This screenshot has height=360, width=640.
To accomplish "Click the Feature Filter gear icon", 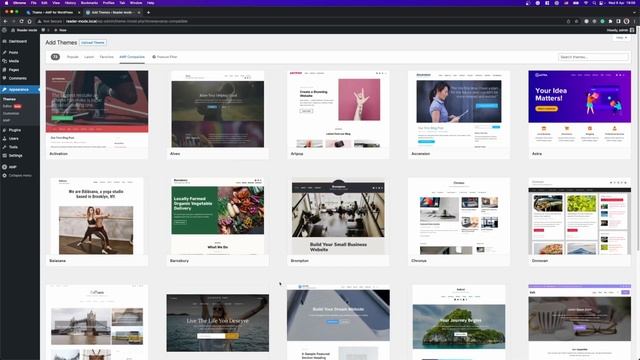I will click(x=154, y=57).
